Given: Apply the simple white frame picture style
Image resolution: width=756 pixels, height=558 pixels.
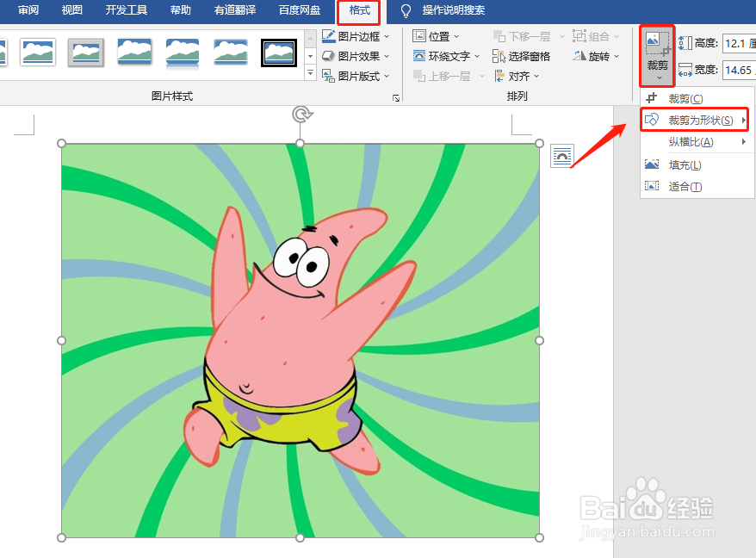Looking at the screenshot, I should 38,52.
